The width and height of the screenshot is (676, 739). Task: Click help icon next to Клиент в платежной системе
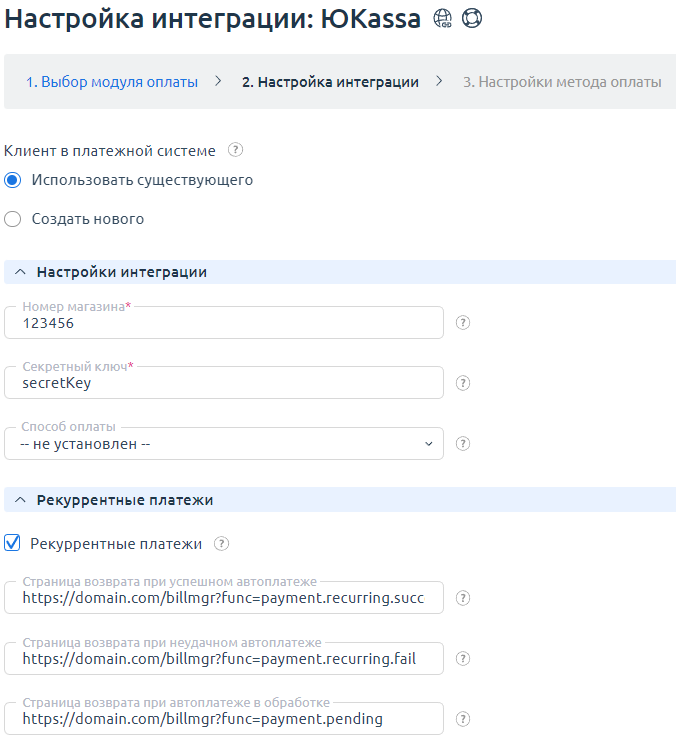[x=236, y=151]
